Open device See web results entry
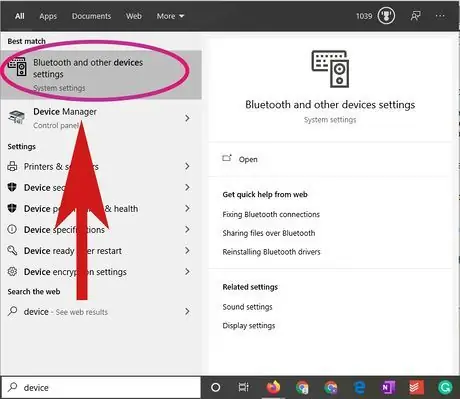Screen dimensions: 460x399 101,312
